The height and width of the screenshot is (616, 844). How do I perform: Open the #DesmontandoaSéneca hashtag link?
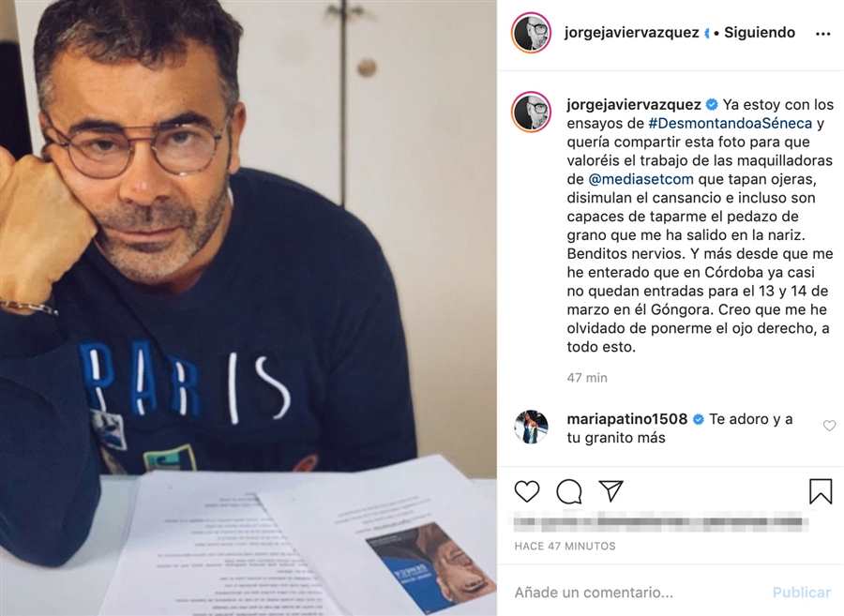[730, 123]
